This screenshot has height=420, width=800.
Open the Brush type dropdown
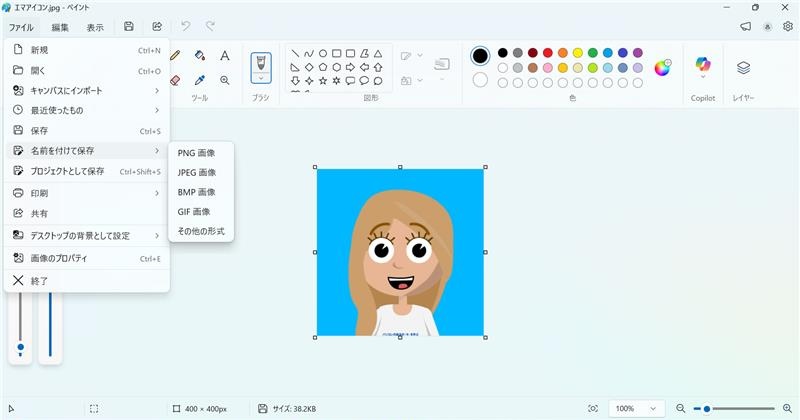pos(261,78)
